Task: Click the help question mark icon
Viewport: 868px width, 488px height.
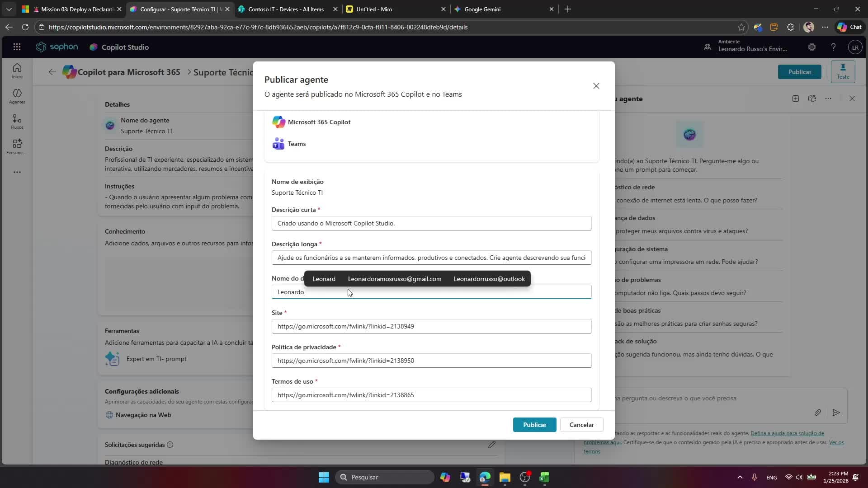Action: (833, 47)
